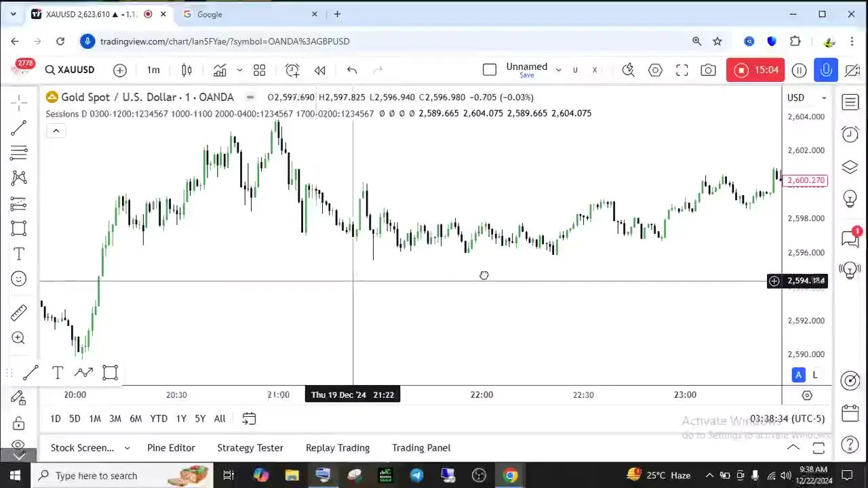Screen dimensions: 868x488
Task: Collapse the bottom panel chevron
Action: coord(793,447)
